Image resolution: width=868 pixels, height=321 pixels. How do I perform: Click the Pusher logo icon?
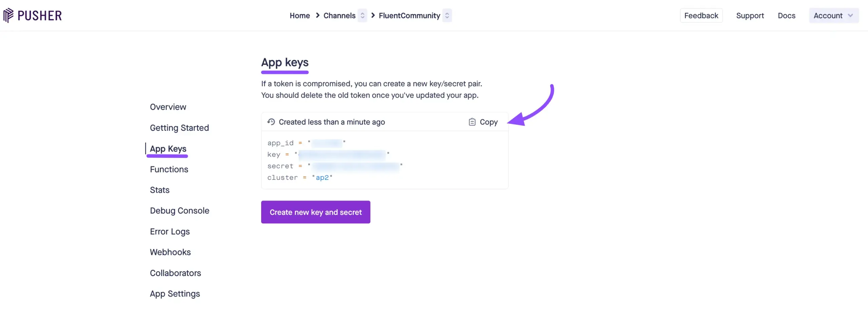point(8,15)
